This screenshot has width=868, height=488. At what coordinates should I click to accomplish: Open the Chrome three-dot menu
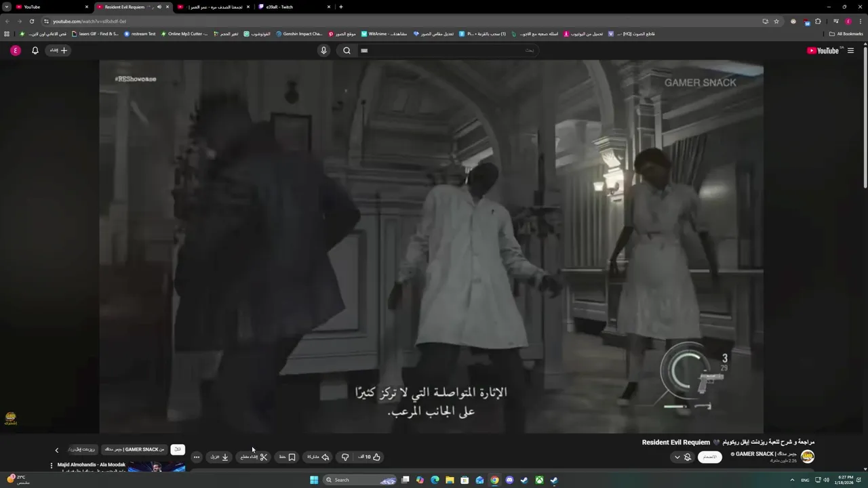[x=861, y=21]
